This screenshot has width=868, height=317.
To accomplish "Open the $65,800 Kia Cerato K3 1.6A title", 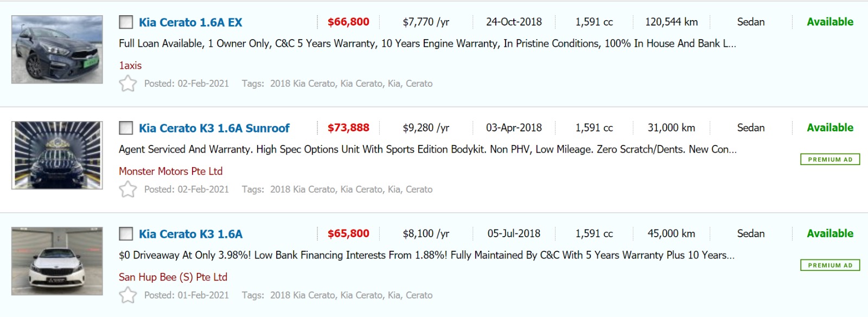I will pyautogui.click(x=190, y=234).
